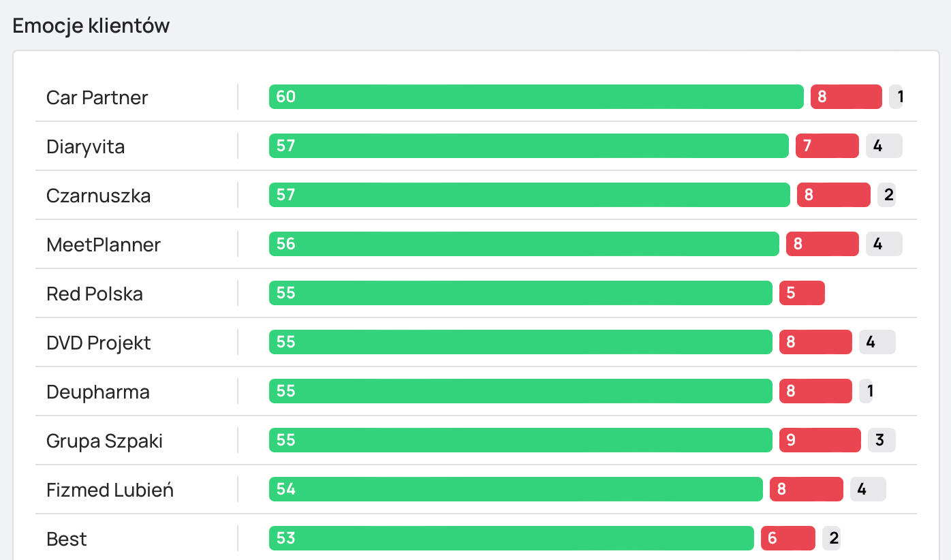951x560 pixels.
Task: Click Fizmed Lubień's green bar showing 54
Action: click(516, 489)
